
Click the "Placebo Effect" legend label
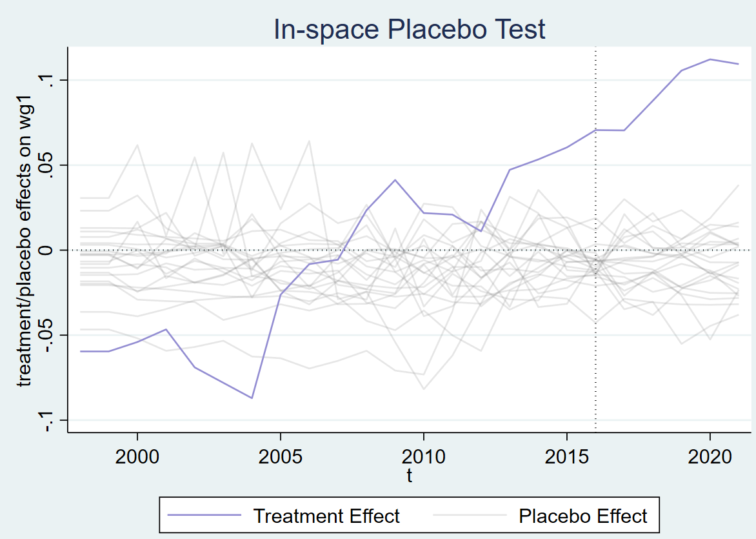(582, 516)
